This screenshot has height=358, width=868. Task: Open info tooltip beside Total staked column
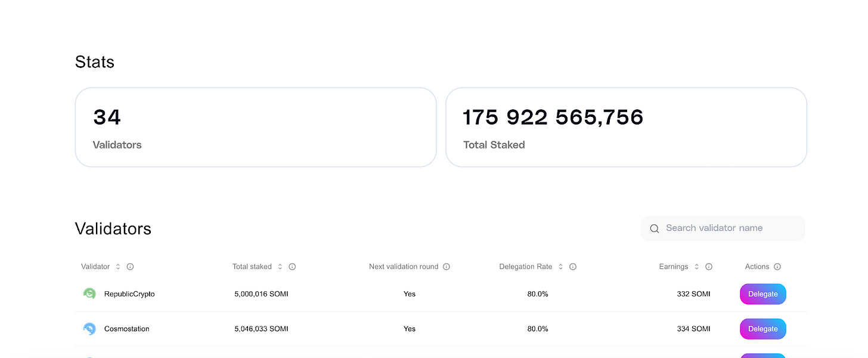click(292, 267)
